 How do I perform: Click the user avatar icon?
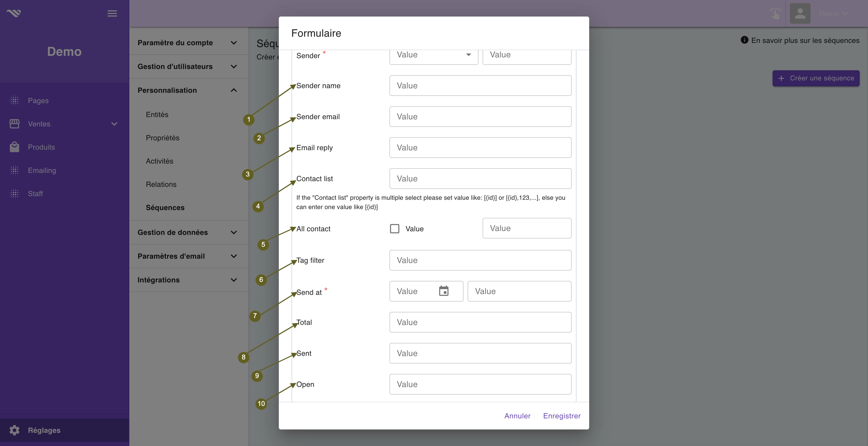(800, 13)
